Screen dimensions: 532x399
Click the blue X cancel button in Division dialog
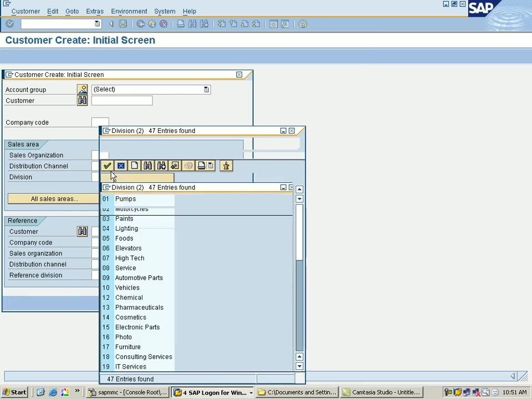pyautogui.click(x=121, y=166)
